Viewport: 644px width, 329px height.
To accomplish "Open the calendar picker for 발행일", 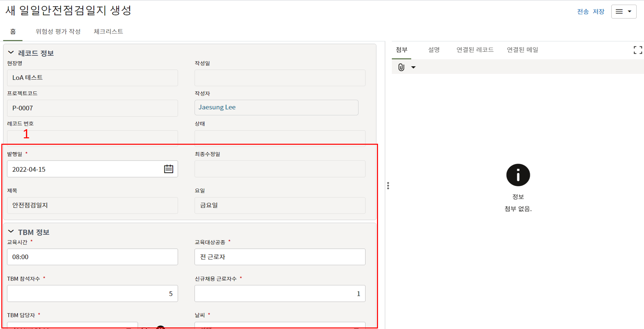I will pos(168,169).
